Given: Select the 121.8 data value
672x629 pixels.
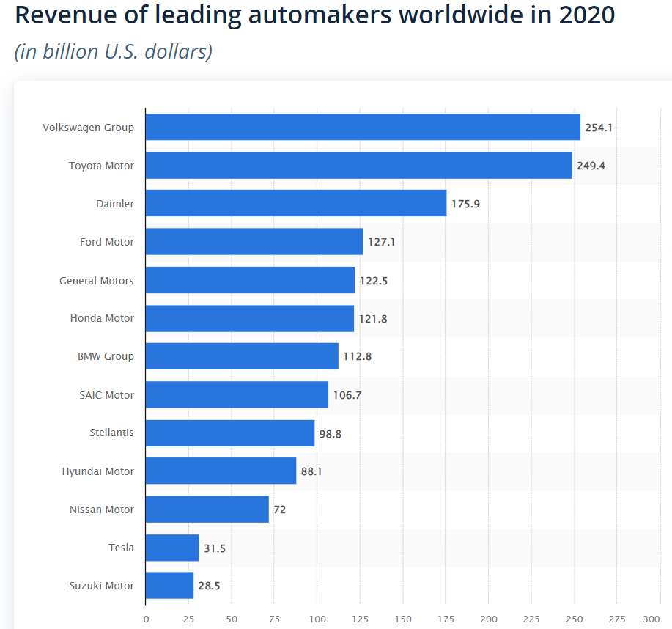Looking at the screenshot, I should point(373,320).
